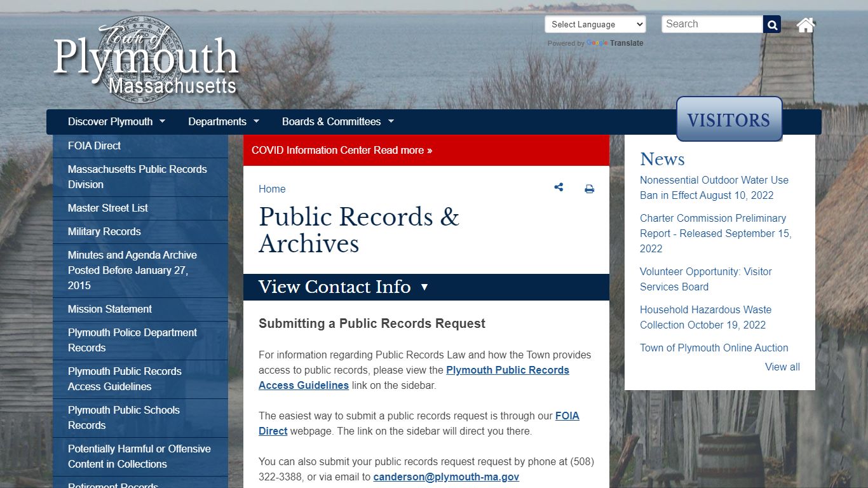Open Minutes and Agenda Archive sidebar item
The width and height of the screenshot is (868, 488).
pos(140,271)
